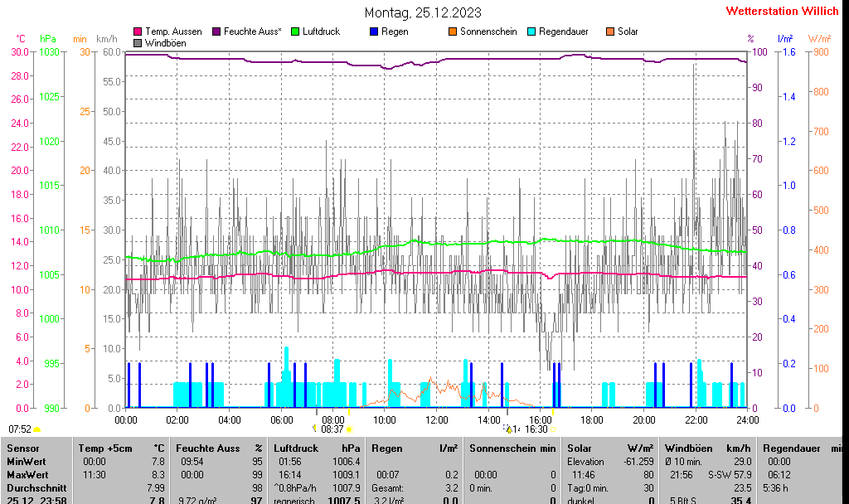
Task: Click the wind gust maximum 'S-SW 57.9'
Action: 730,475
